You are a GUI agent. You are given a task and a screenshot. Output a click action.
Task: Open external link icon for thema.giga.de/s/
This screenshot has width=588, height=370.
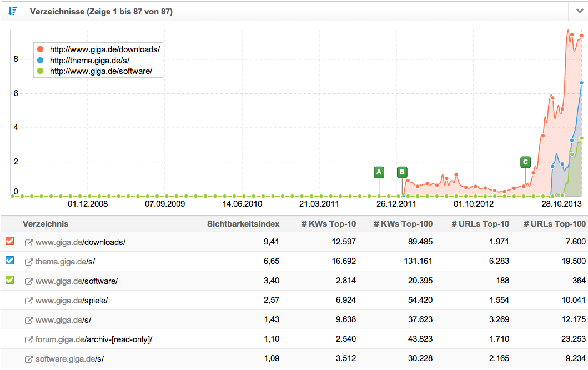28,262
